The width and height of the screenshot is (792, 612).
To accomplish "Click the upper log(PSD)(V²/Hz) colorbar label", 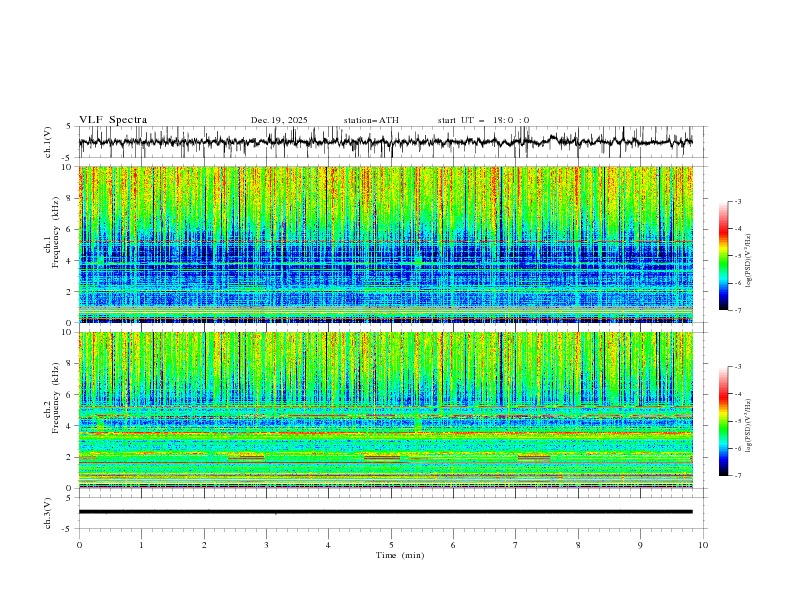I will coord(749,261).
